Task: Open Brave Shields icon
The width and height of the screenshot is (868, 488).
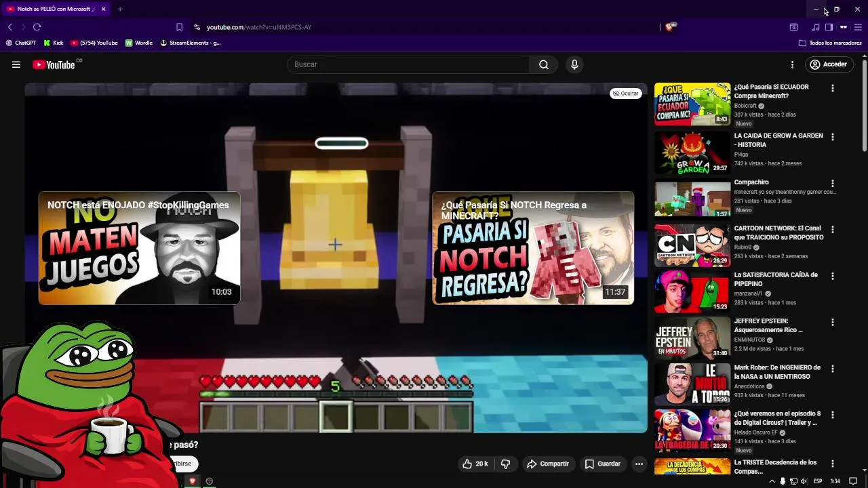Action: click(669, 27)
